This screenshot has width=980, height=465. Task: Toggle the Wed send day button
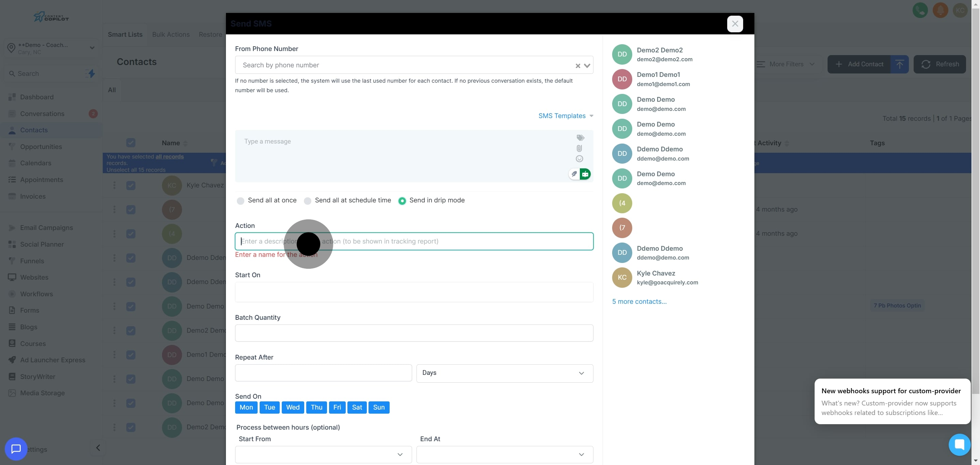pos(293,407)
